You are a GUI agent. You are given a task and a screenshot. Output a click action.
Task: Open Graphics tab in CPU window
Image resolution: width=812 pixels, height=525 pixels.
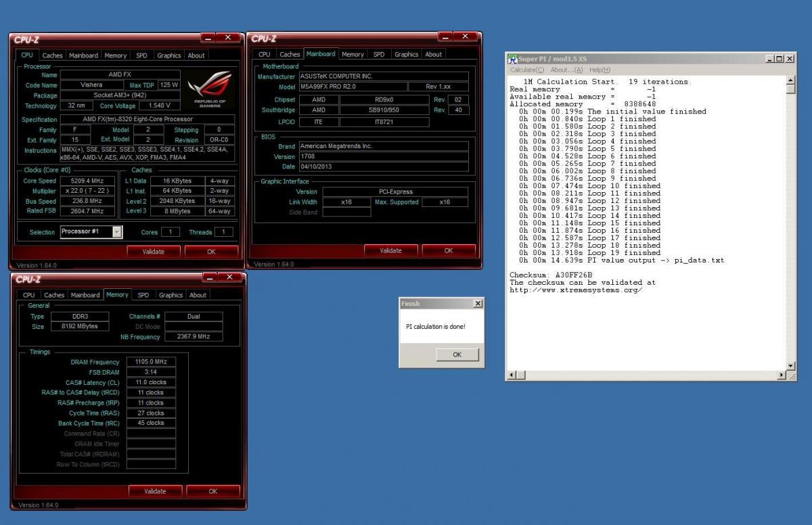coord(168,55)
